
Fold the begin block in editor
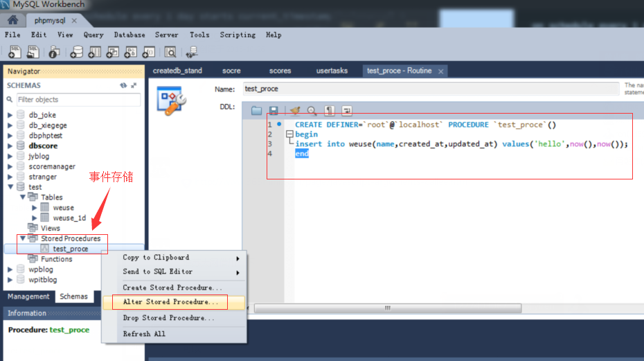point(289,134)
